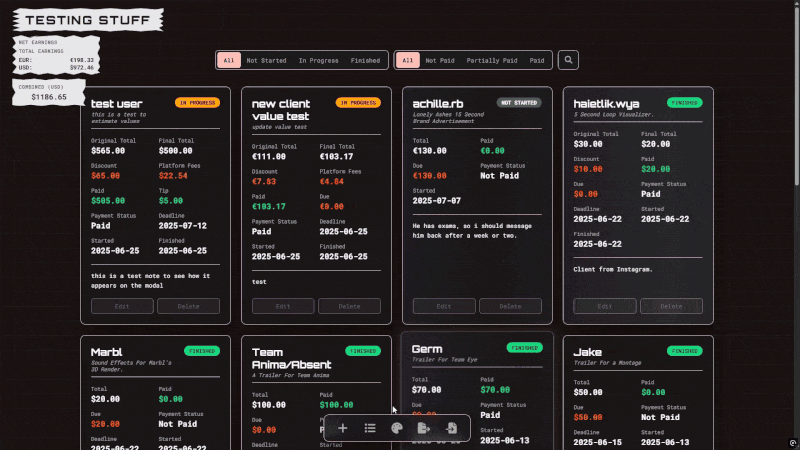
Task: Click the USD $972.46 earnings line
Action: [56, 67]
